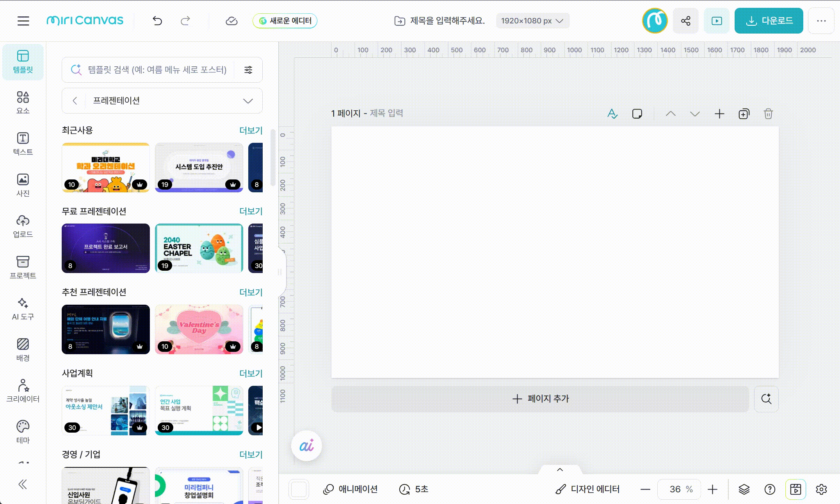The image size is (840, 504).
Task: Open the layers panel icon
Action: click(744, 489)
